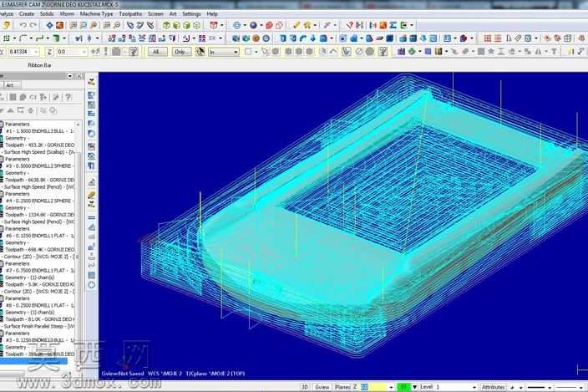Click the four-squares grid icon in second row
Viewport: 588px width, 392px height.
(x=202, y=38)
